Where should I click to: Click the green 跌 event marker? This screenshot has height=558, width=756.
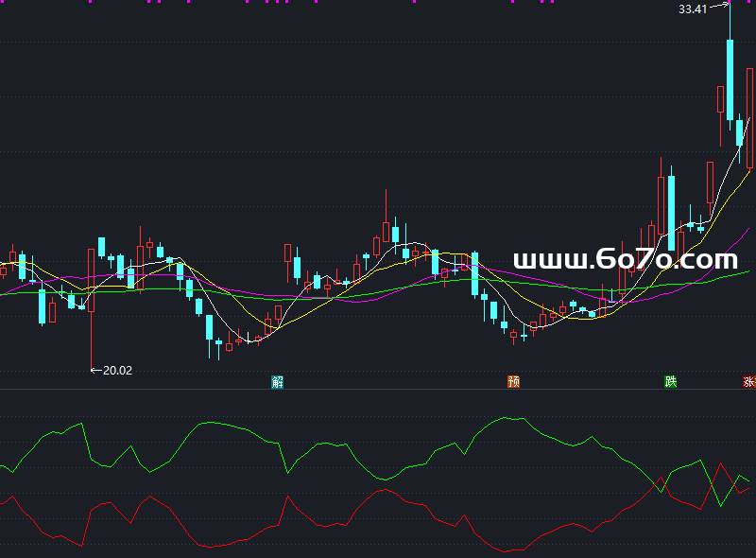coord(670,382)
